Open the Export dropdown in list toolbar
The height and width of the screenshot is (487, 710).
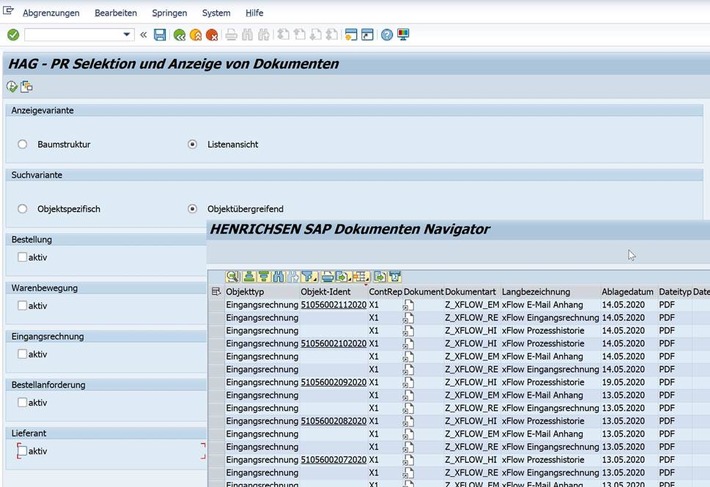click(344, 277)
